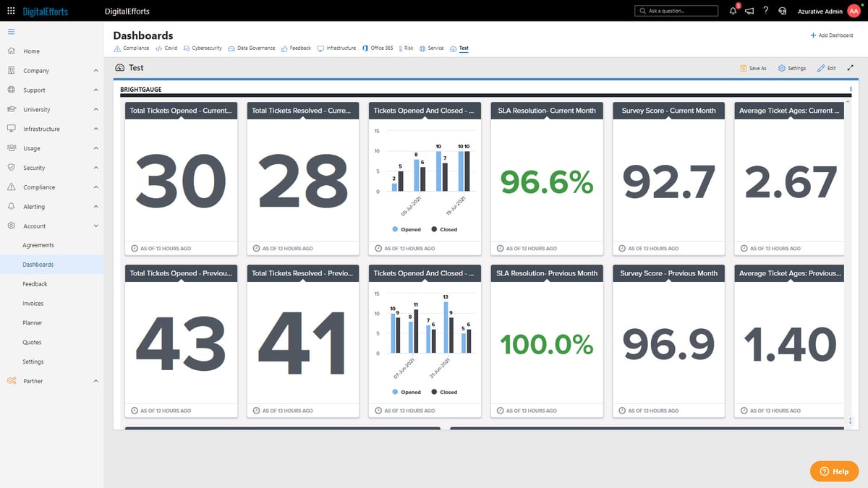
Task: Click the apps grid icon top left
Action: (10, 10)
